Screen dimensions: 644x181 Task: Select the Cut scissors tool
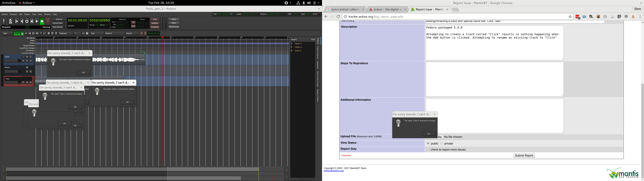pyautogui.click(x=30, y=34)
